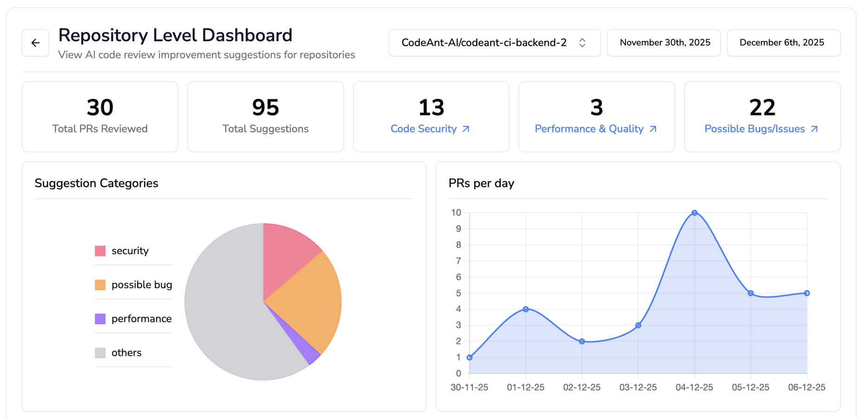Image resolution: width=868 pixels, height=418 pixels.
Task: Open Possible Bugs/Issues details link
Action: (755, 129)
